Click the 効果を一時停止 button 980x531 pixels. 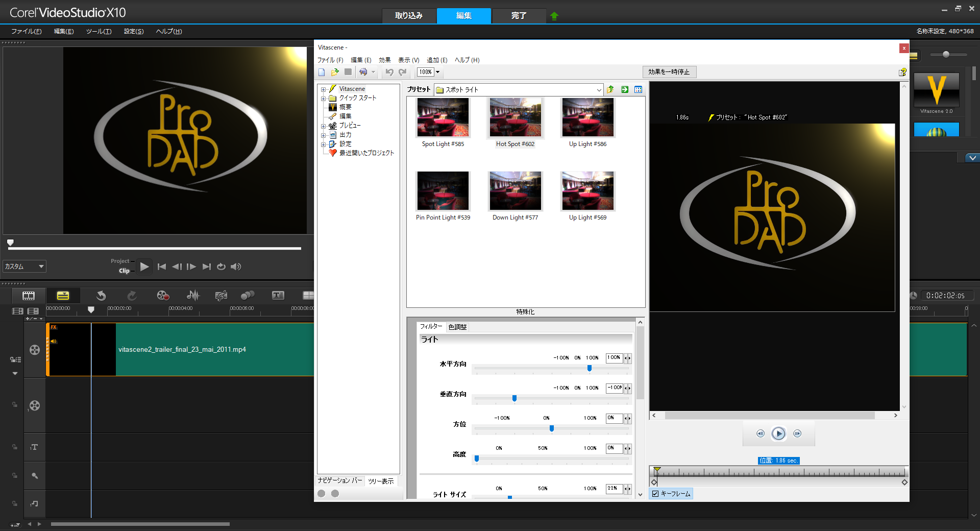click(669, 72)
